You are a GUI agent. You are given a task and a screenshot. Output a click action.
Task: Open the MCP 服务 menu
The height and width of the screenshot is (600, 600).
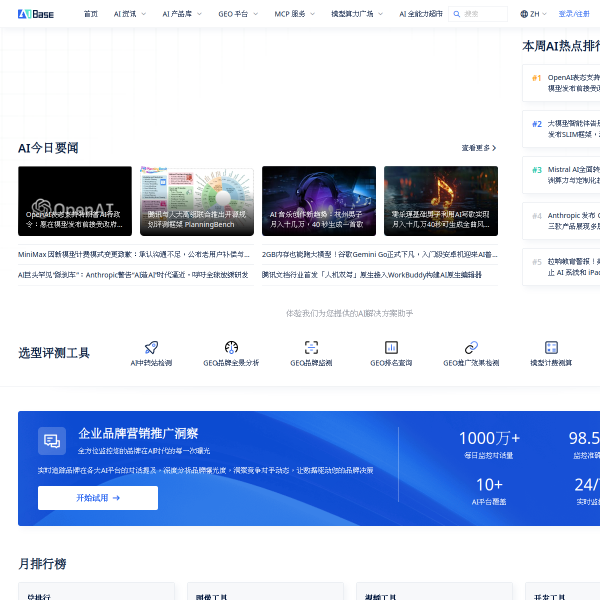[x=290, y=14]
